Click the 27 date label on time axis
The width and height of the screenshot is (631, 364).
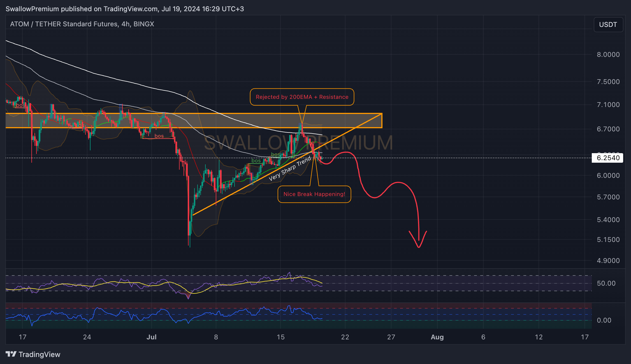tap(391, 337)
